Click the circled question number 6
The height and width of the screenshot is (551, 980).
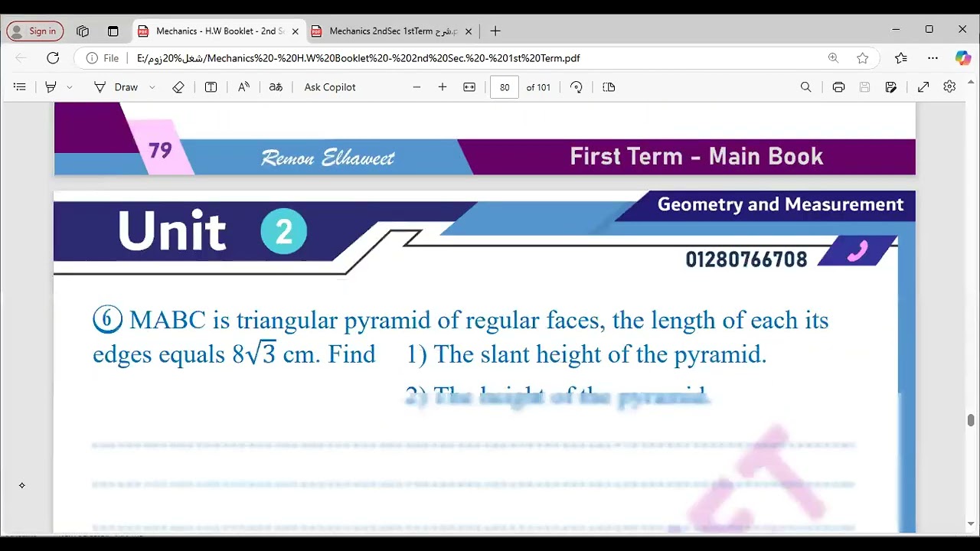[107, 319]
